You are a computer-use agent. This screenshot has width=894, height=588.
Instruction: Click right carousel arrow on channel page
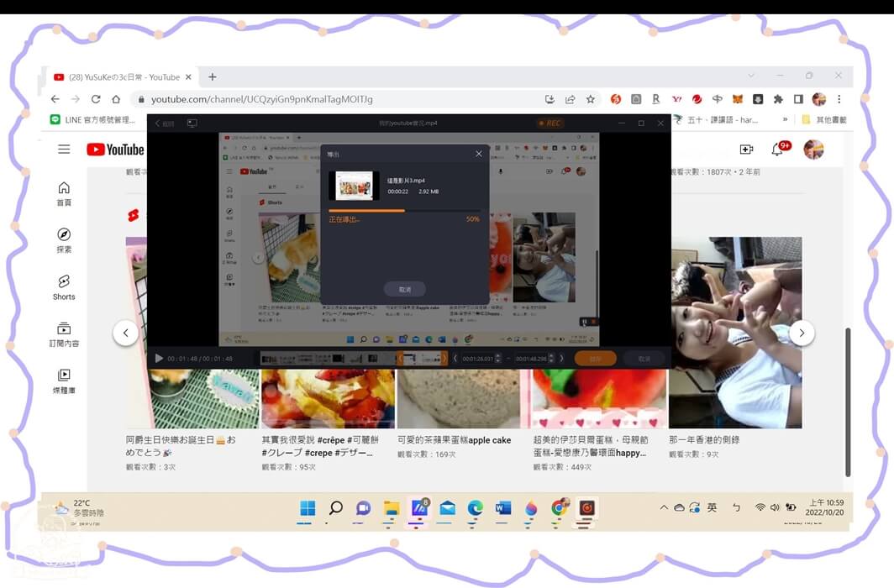(802, 333)
